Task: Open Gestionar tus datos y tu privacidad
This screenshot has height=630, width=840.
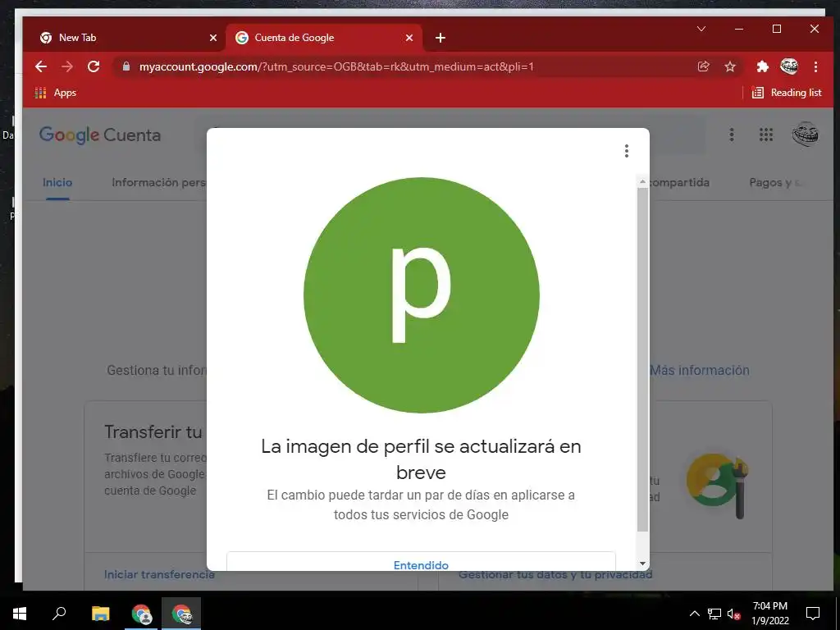Action: tap(555, 575)
